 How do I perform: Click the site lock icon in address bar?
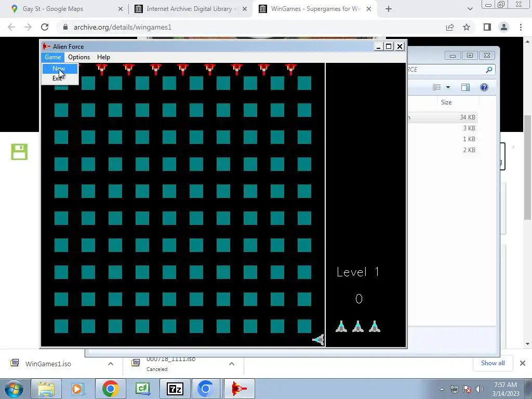click(65, 27)
